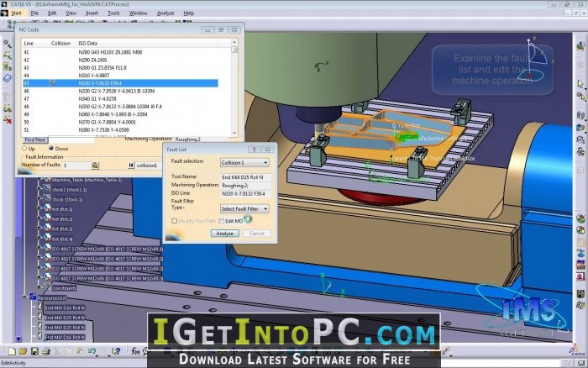Screen dimensions: 588x368
Task: Click the Undo arrow icon
Action: [92, 351]
